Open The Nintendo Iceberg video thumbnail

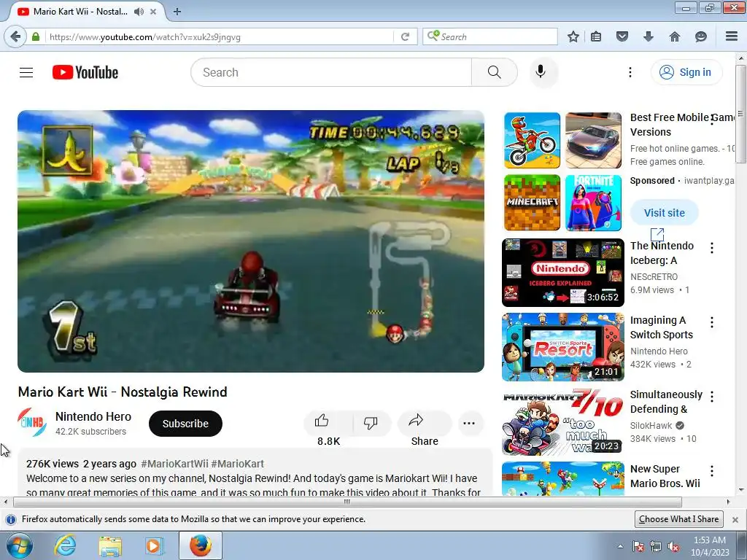pyautogui.click(x=563, y=273)
